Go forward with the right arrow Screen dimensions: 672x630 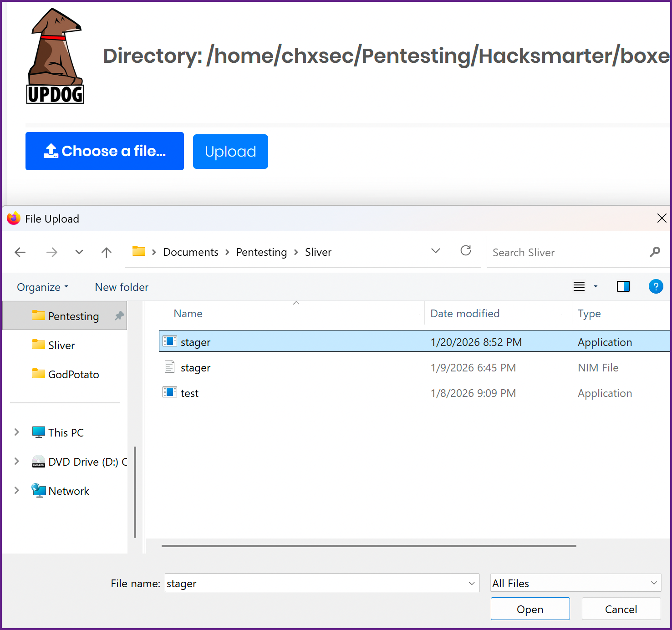click(x=52, y=252)
